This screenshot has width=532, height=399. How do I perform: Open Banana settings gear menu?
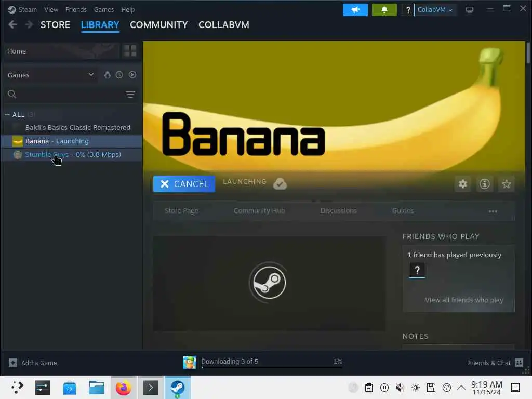point(463,184)
